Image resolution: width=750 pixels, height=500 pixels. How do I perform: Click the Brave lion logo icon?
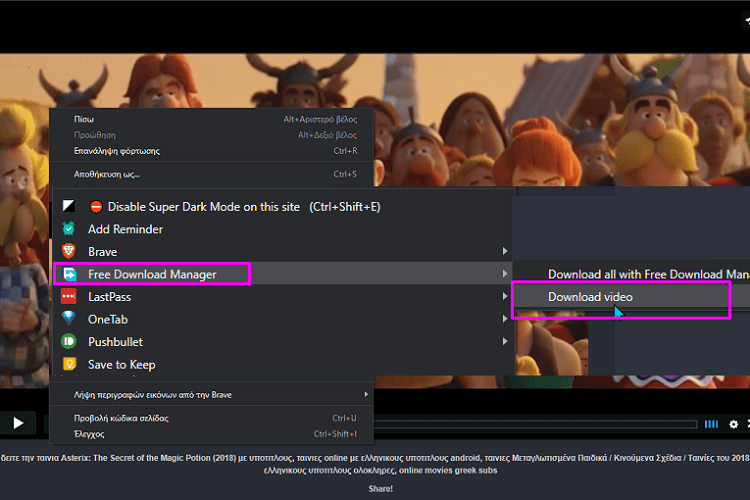pos(69,251)
